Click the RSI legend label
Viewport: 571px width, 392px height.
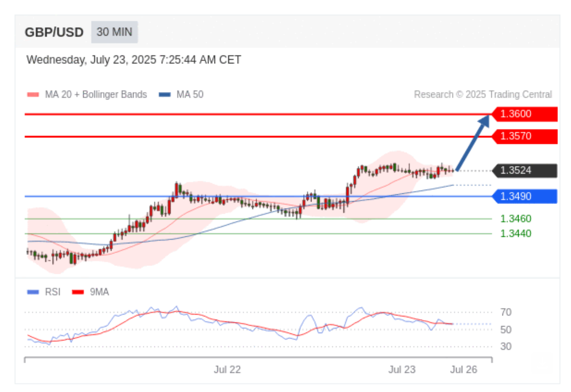coord(53,292)
